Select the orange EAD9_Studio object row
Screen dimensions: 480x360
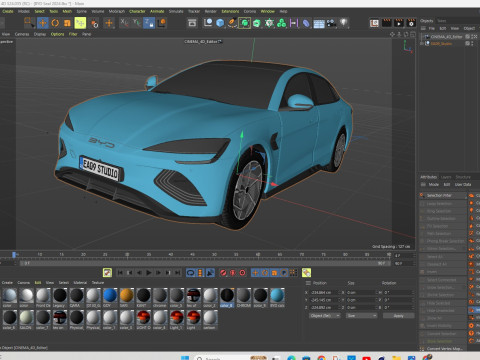point(441,43)
